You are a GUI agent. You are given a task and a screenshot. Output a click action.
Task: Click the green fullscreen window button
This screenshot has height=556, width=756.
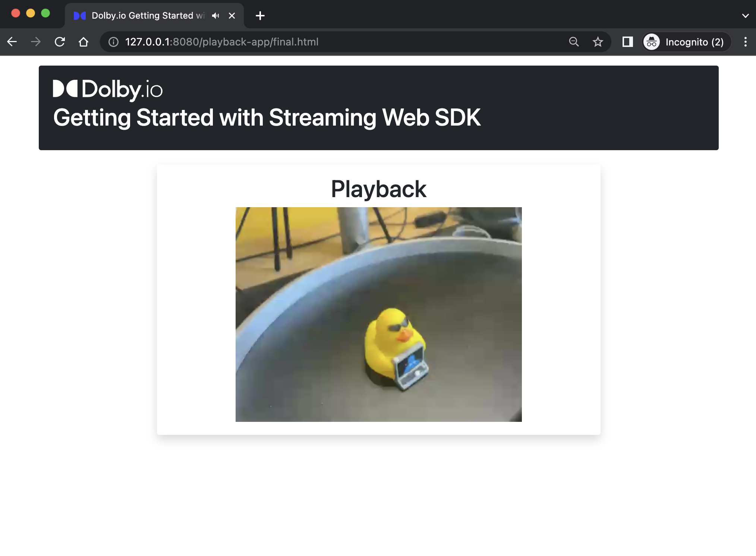click(45, 13)
